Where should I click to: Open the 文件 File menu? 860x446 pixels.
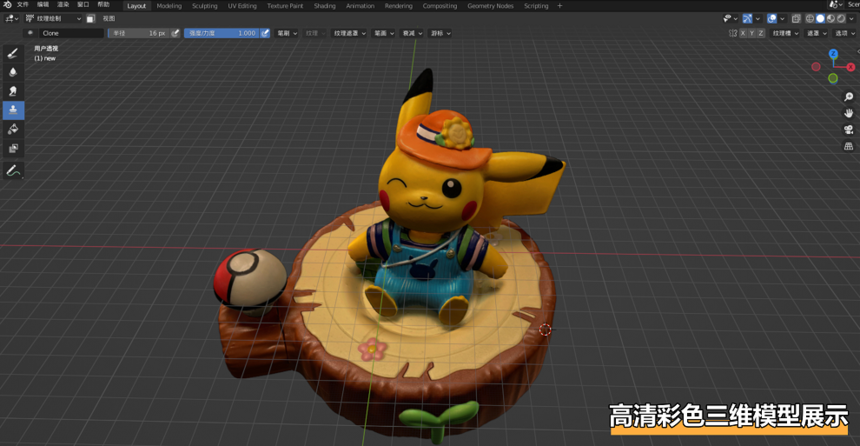point(22,5)
